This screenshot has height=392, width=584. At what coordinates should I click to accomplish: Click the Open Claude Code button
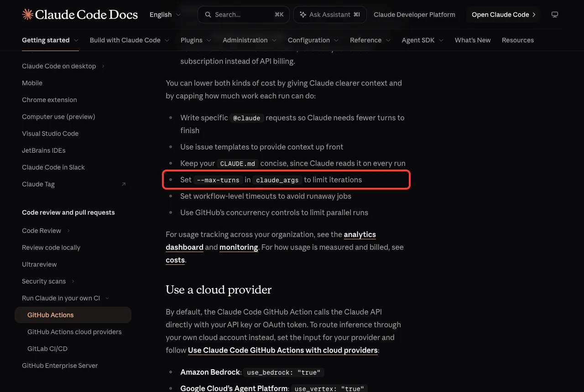tap(503, 15)
